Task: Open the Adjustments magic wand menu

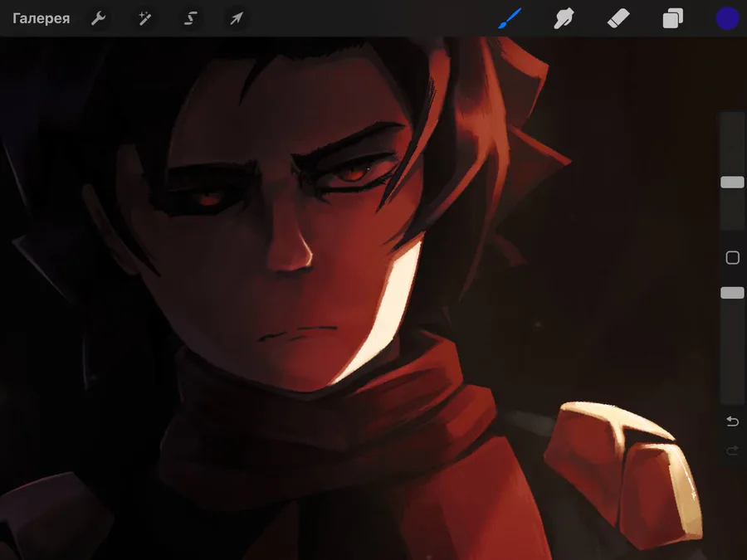Action: coord(144,18)
